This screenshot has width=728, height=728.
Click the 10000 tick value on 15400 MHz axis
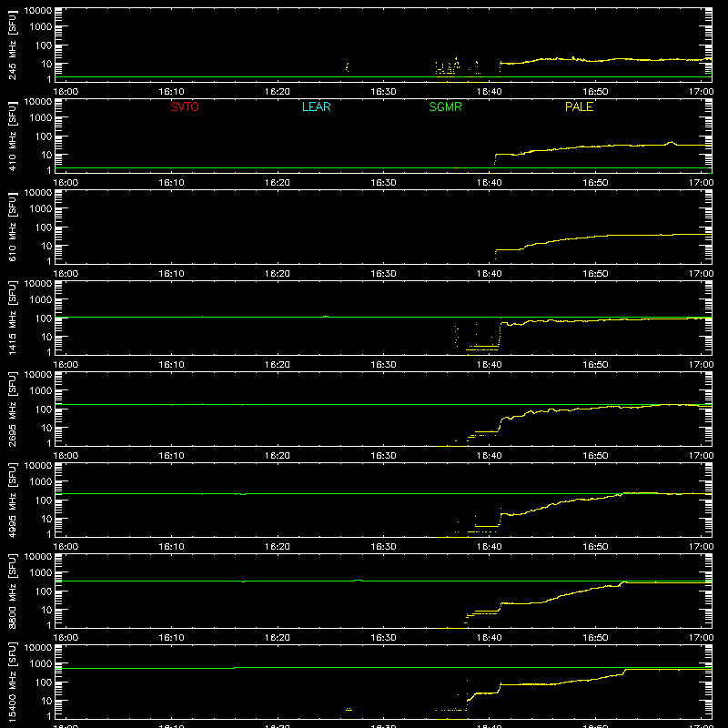coord(38,648)
